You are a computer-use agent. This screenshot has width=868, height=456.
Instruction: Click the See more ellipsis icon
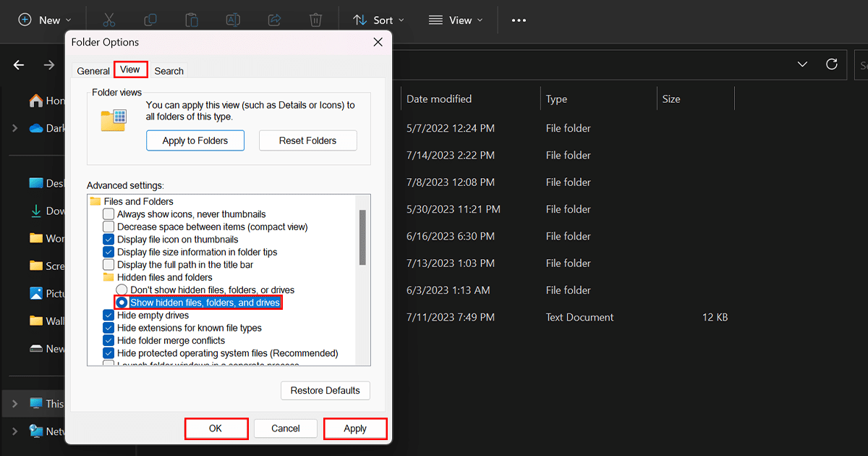pos(519,20)
